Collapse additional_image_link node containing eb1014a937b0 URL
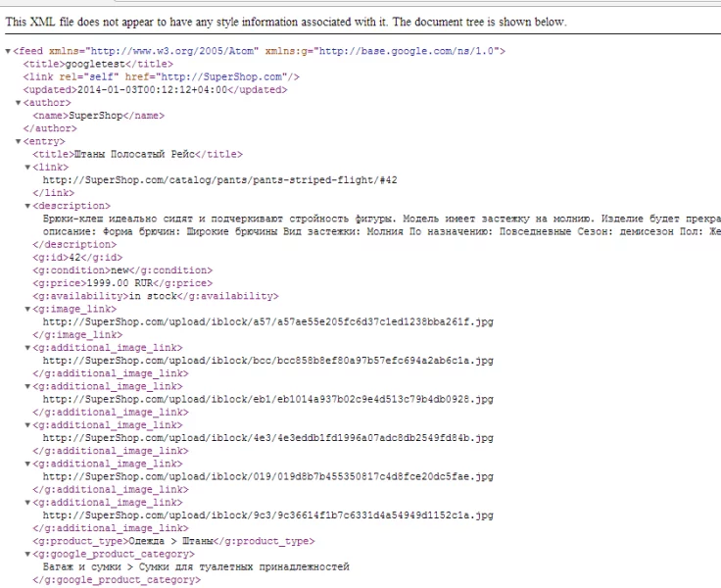The height and width of the screenshot is (588, 721). (27, 386)
